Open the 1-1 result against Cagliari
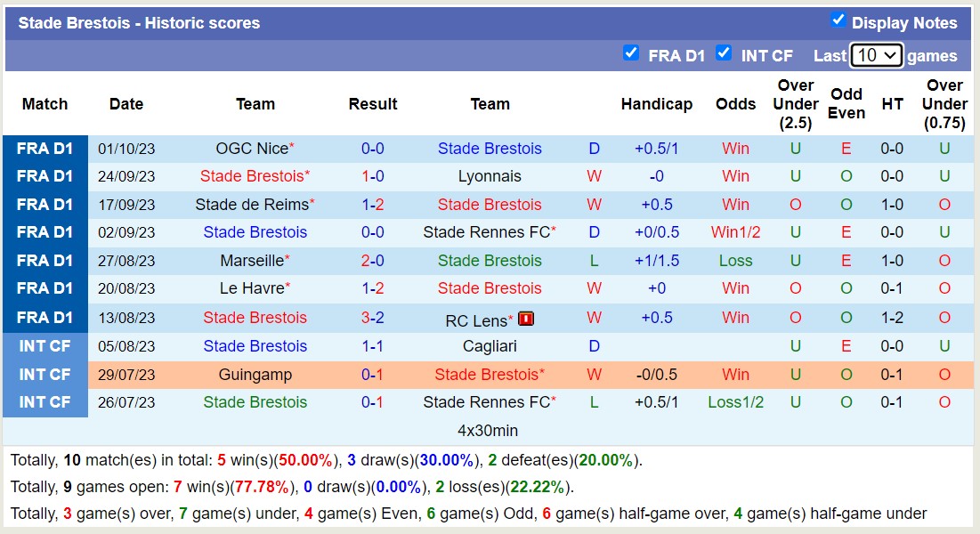 (372, 346)
